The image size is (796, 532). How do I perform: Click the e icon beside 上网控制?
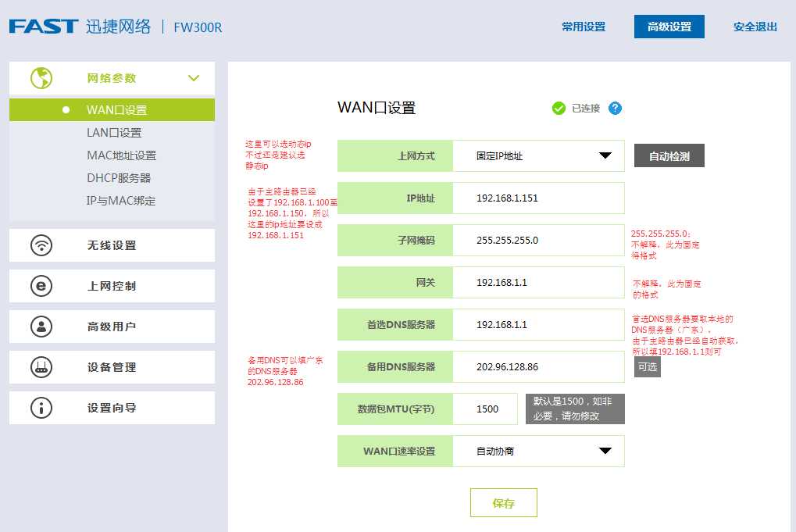[41, 286]
